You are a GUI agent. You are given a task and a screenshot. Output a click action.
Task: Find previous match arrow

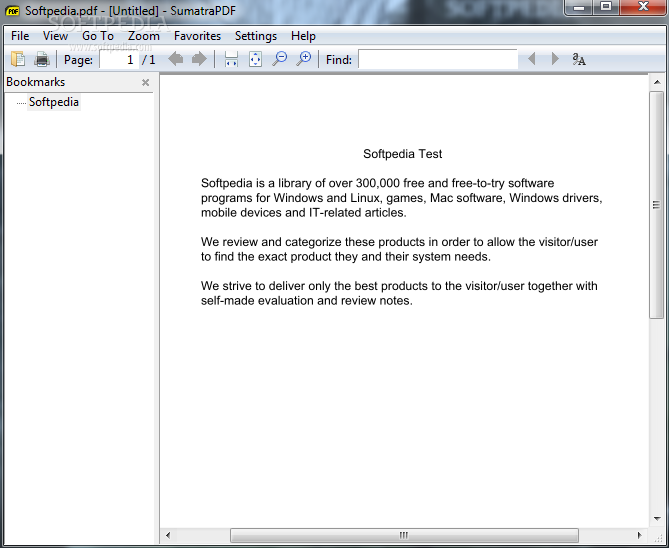point(532,58)
